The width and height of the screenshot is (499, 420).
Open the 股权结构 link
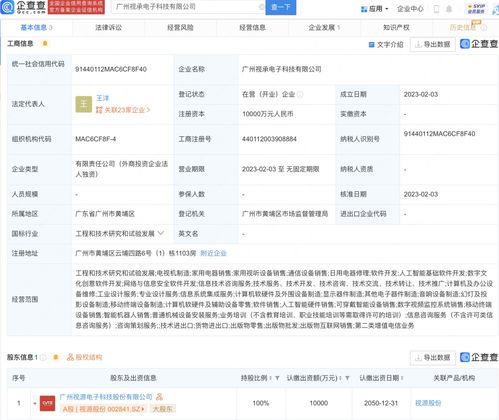85,357
